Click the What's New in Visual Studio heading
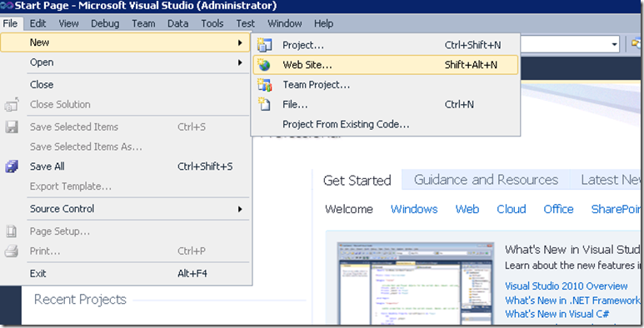 tap(572, 250)
